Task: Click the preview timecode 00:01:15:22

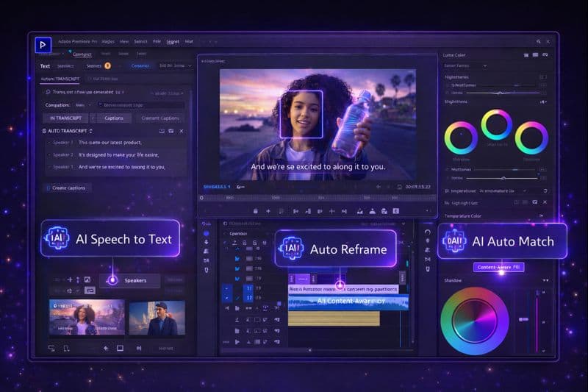Action: pyautogui.click(x=417, y=187)
